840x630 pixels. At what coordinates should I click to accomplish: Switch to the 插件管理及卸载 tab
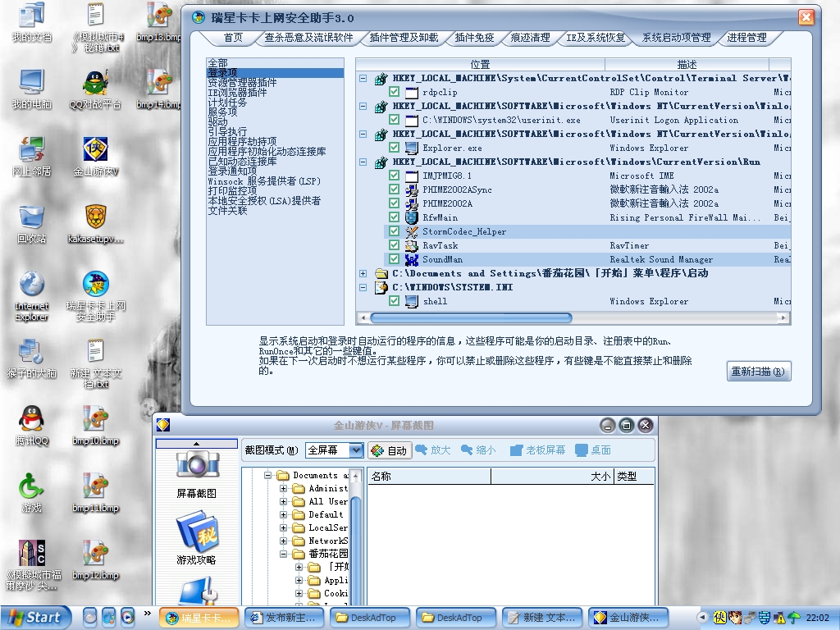coord(404,38)
